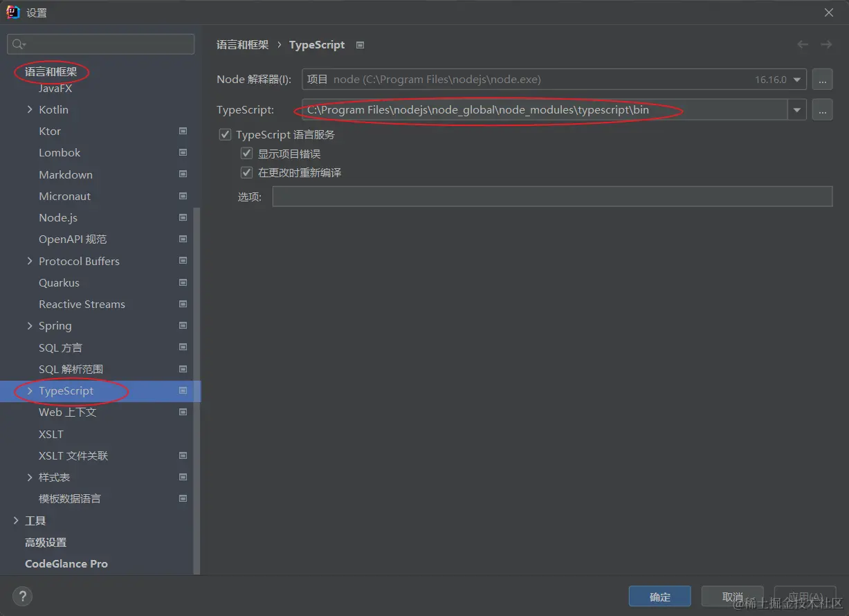Select Micronaut in the settings tree
Screen dimensions: 849x616
(64, 196)
